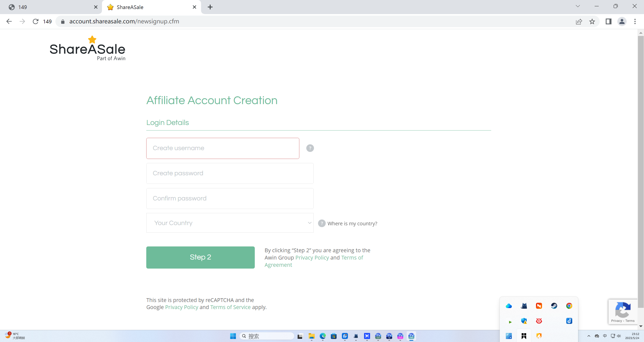
Task: Click the Steam icon in system tray popup
Action: pyautogui.click(x=554, y=306)
